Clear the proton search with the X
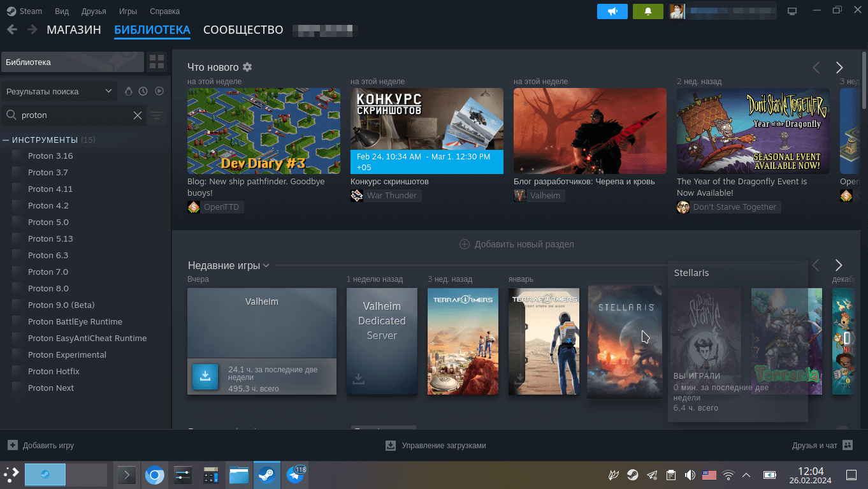The image size is (868, 489). pos(137,115)
